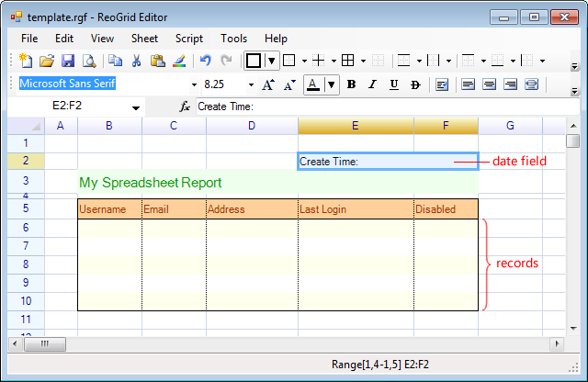
Task: Click the formula bar input containing Create Time:
Action: tap(386, 107)
